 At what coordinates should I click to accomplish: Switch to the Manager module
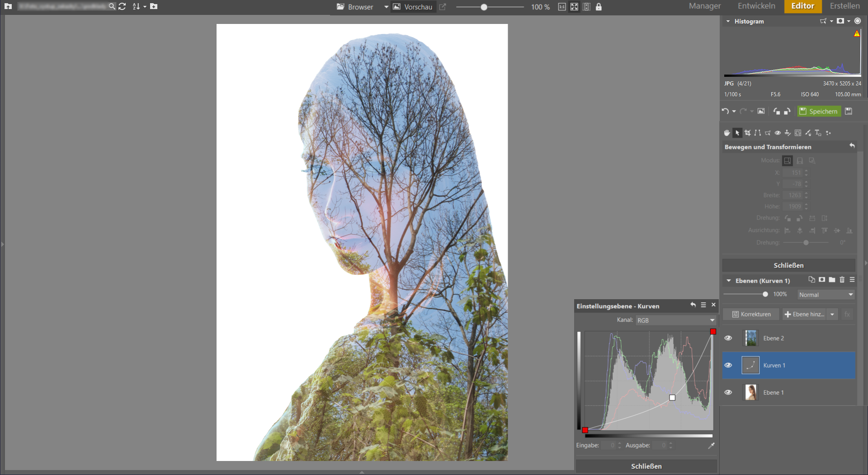click(704, 6)
